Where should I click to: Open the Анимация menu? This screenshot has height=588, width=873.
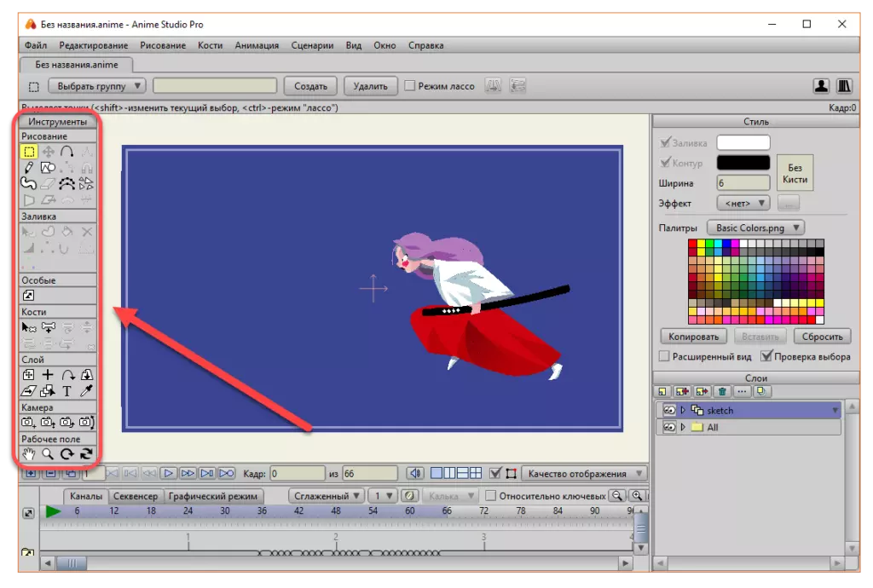tap(257, 45)
